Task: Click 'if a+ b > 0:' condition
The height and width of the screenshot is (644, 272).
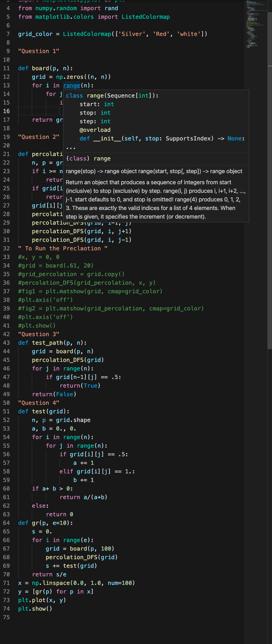Action: tap(52, 489)
